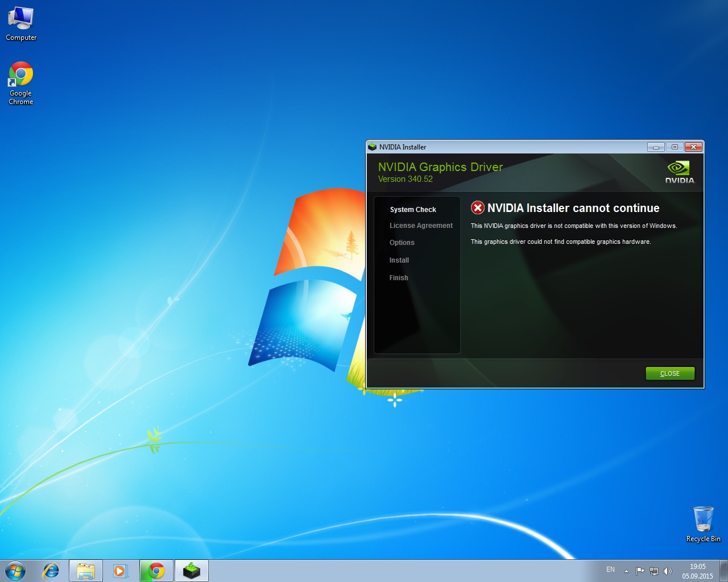Click the 'NVIDIA Installer cannot continue' heading
728x582 pixels.
click(573, 208)
